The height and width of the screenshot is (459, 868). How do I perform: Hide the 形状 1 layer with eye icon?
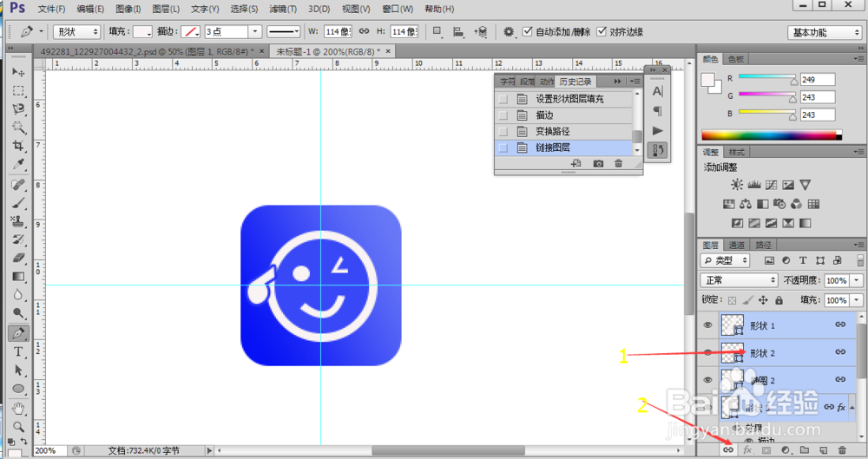click(707, 325)
